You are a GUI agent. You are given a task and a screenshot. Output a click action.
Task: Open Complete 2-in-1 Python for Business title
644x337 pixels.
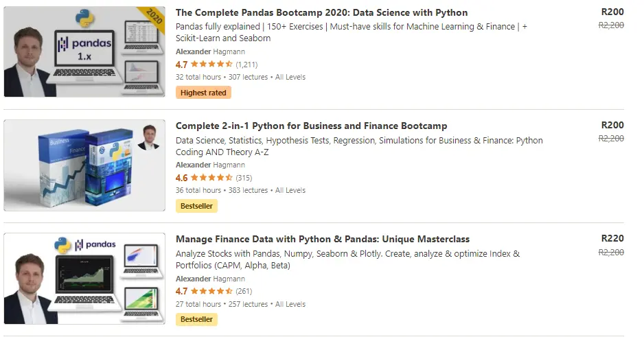(x=311, y=126)
